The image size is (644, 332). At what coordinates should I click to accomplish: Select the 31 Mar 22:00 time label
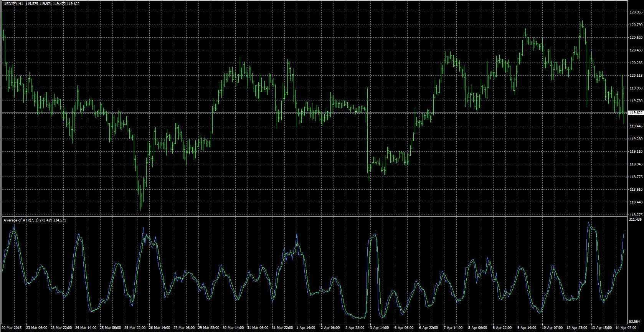tap(283, 328)
